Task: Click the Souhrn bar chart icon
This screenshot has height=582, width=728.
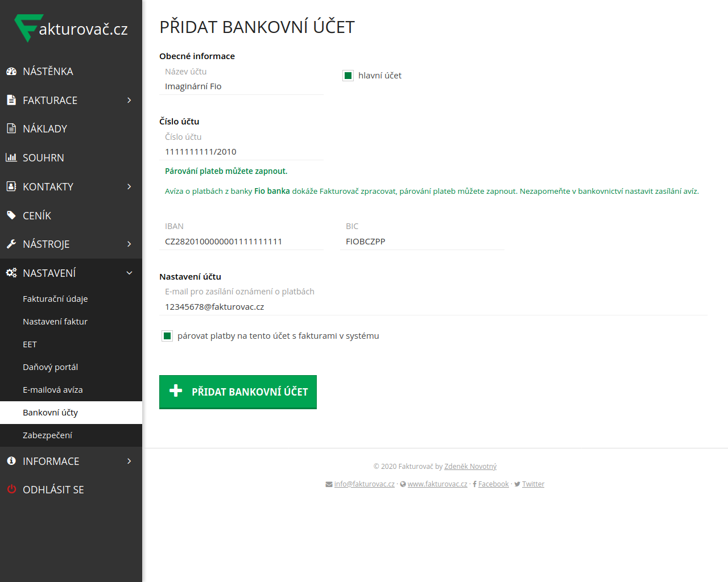Action: click(11, 157)
